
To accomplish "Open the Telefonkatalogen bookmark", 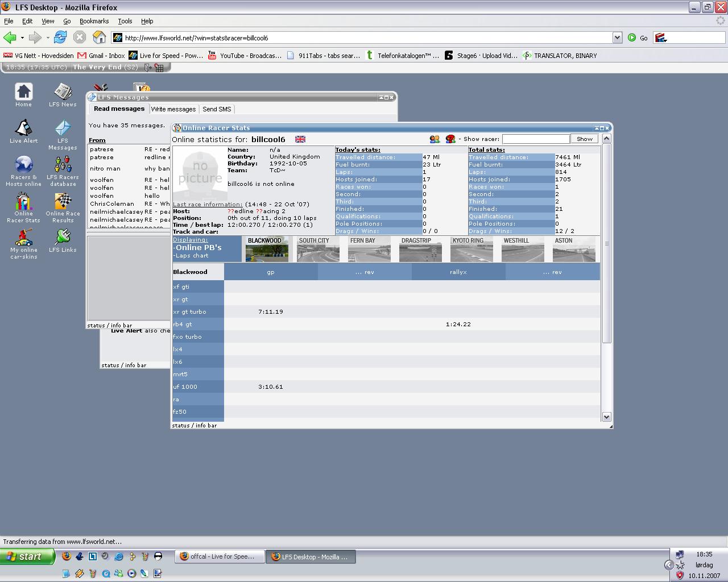I will (x=403, y=55).
